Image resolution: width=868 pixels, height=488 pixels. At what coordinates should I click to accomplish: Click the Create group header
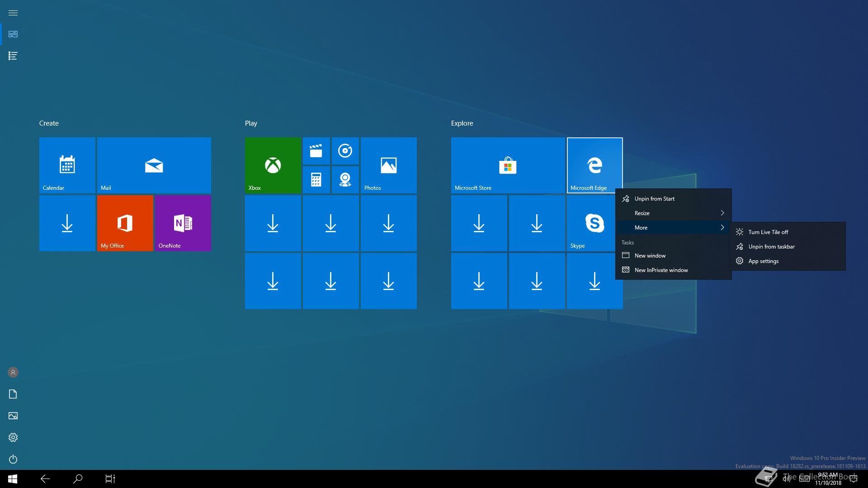pyautogui.click(x=49, y=123)
